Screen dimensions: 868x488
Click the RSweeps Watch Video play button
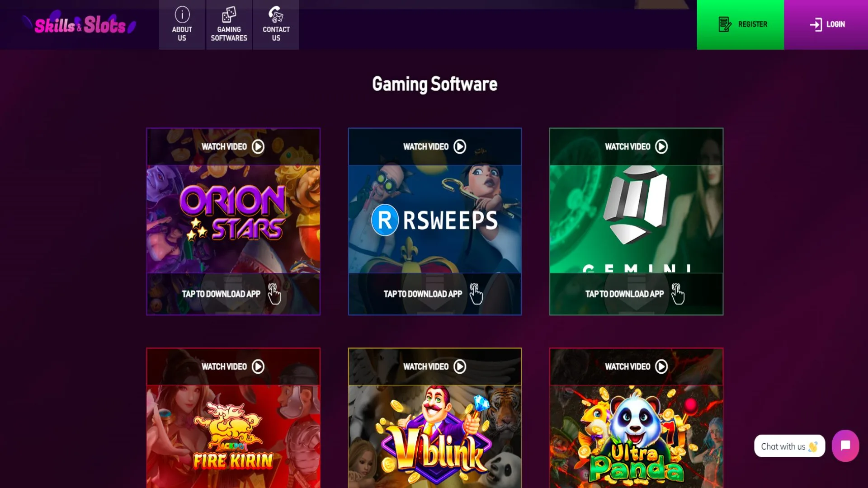coord(460,146)
